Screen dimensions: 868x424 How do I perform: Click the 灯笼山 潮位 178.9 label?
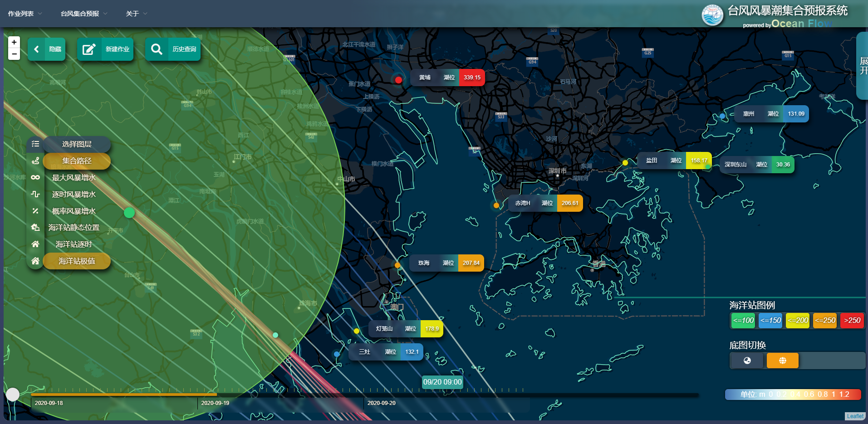click(x=406, y=329)
